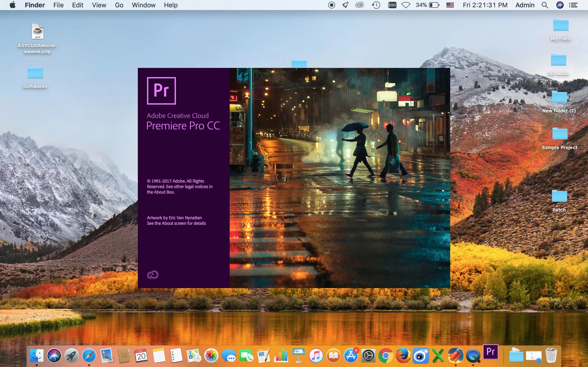This screenshot has height=367, width=588.
Task: Select the Sample Project folder
Action: tap(560, 134)
